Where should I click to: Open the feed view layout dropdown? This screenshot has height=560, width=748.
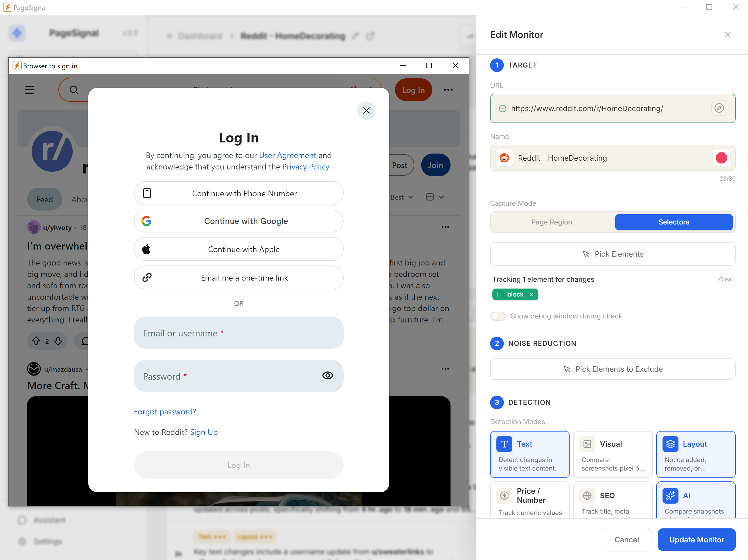coord(435,197)
